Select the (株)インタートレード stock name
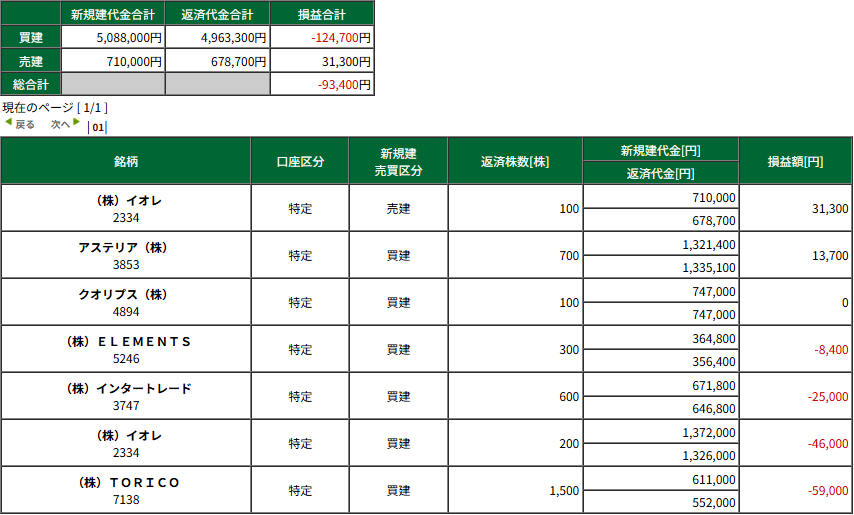Screen dimensions: 854x515 tap(126, 389)
